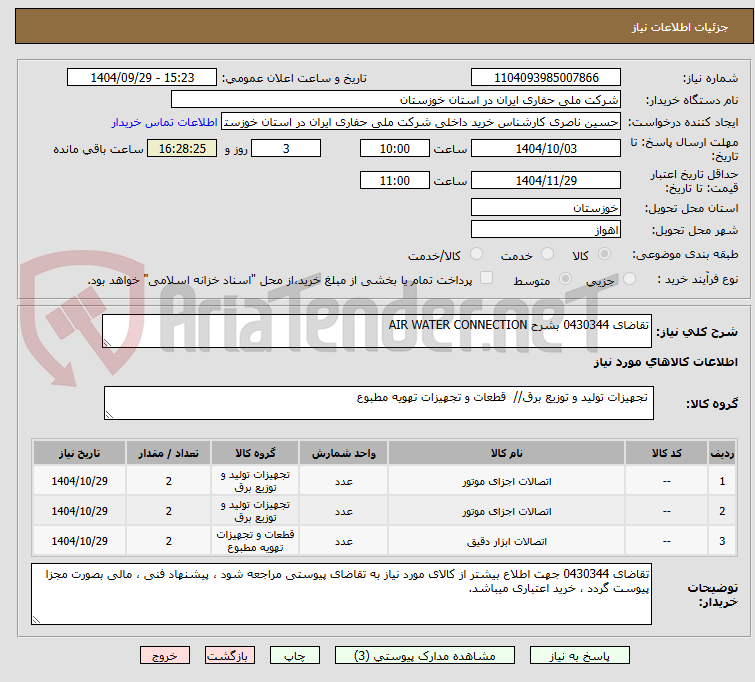Image resolution: width=755 pixels, height=682 pixels.
Task: Click the response deadline time 10:00 field
Action: (394, 148)
